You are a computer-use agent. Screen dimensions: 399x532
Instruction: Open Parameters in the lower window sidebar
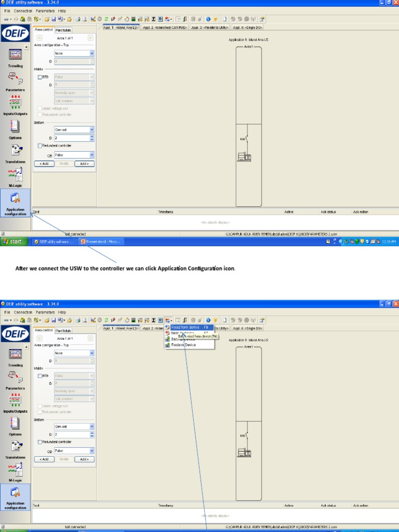click(15, 380)
